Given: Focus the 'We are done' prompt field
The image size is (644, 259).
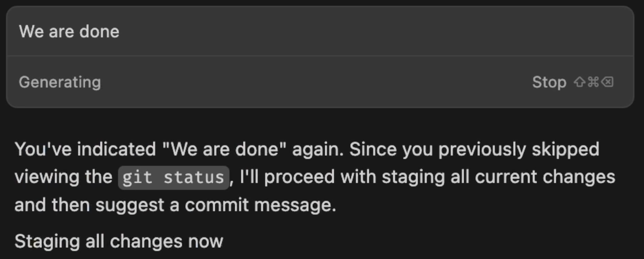Looking at the screenshot, I should pos(320,31).
